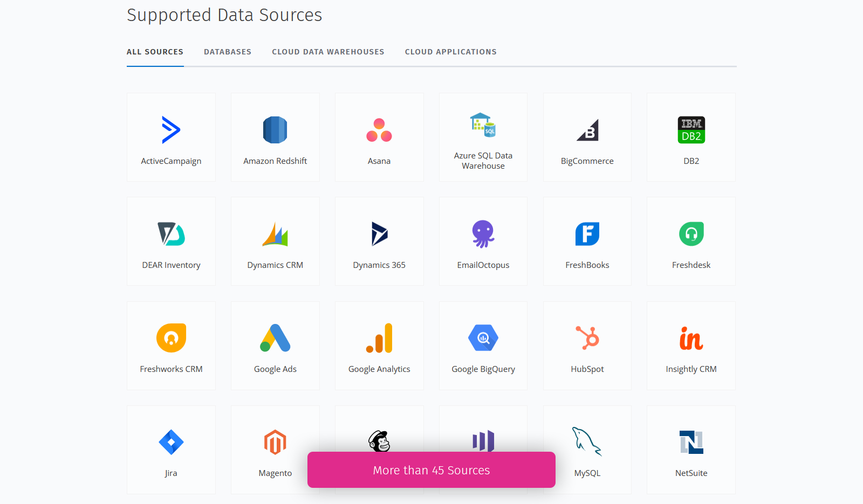Select the HubSpot sprocket icon

587,338
